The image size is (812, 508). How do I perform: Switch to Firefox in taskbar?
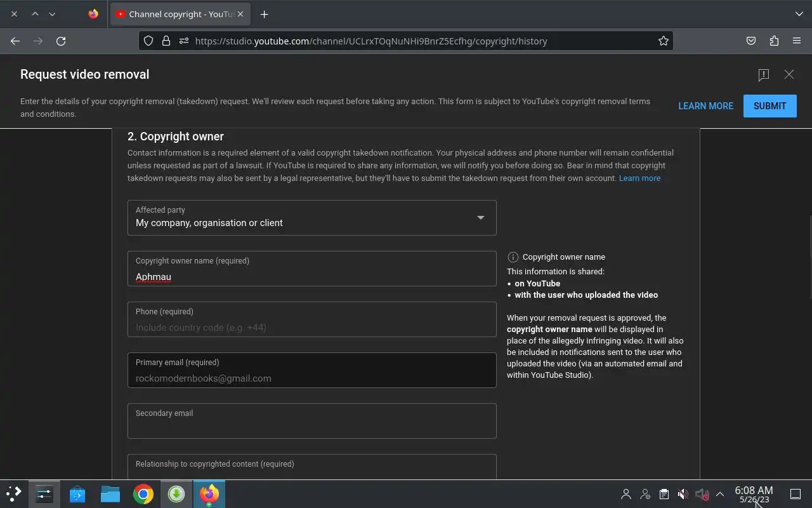(209, 494)
